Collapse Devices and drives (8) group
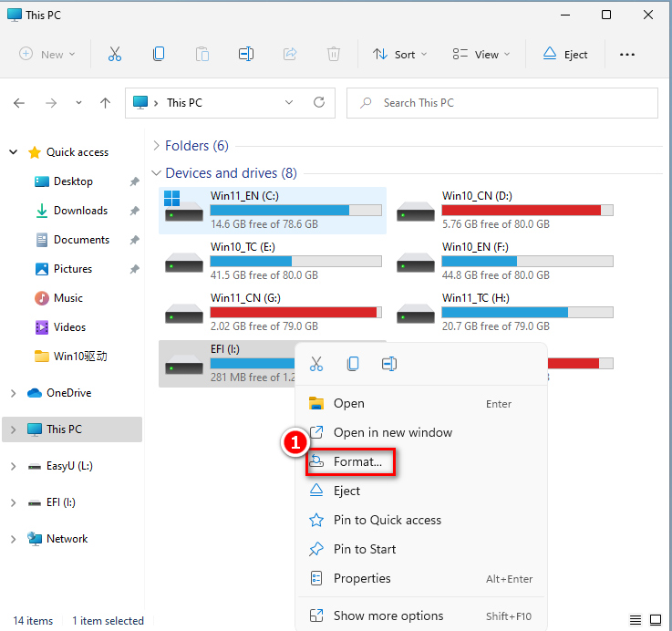 (157, 173)
